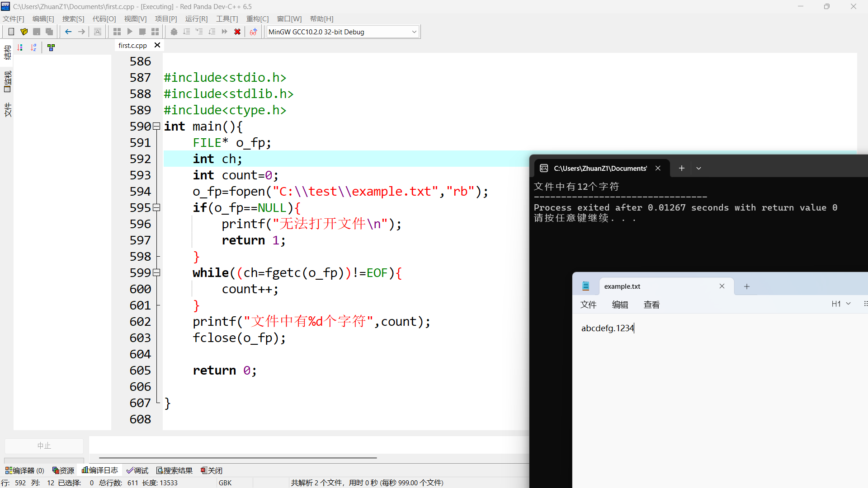Close the first.c.cpp editor tab
Viewport: 868px width, 488px height.
pos(157,45)
